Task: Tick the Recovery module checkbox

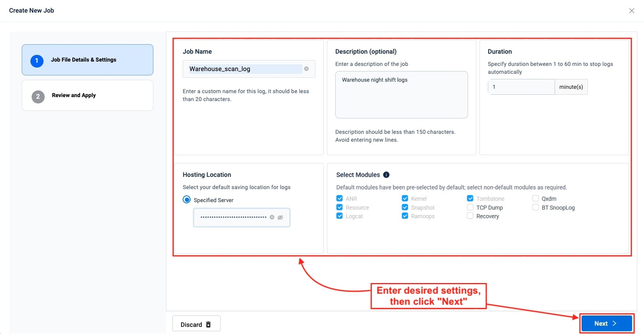Action: click(470, 216)
